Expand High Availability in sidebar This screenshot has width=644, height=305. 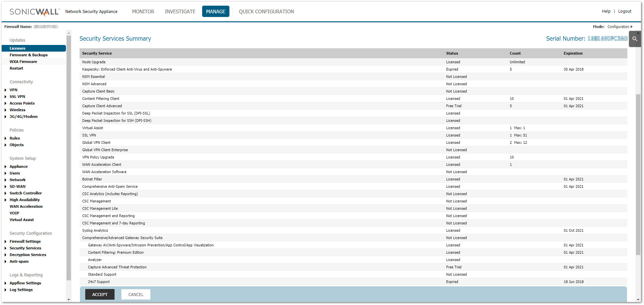6,200
